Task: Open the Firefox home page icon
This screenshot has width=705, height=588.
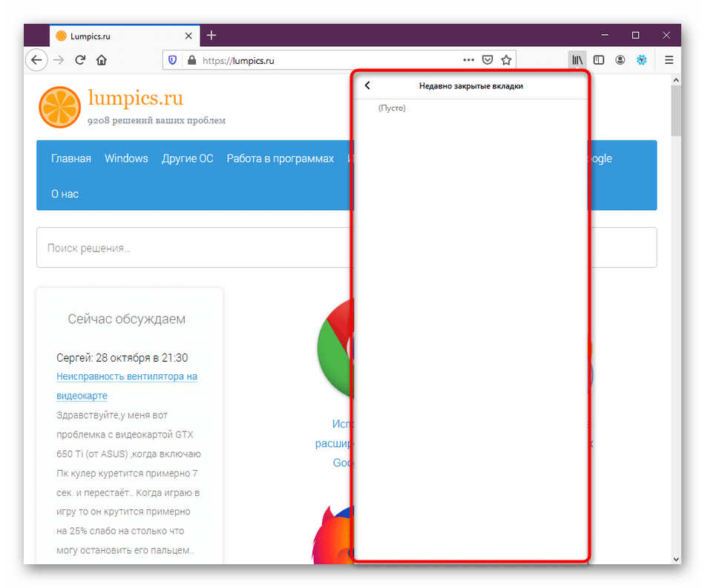Action: [102, 60]
